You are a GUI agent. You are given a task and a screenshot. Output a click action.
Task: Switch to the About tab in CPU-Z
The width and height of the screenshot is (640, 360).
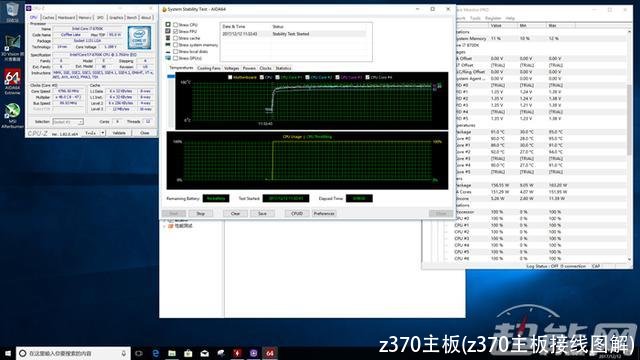tap(146, 18)
